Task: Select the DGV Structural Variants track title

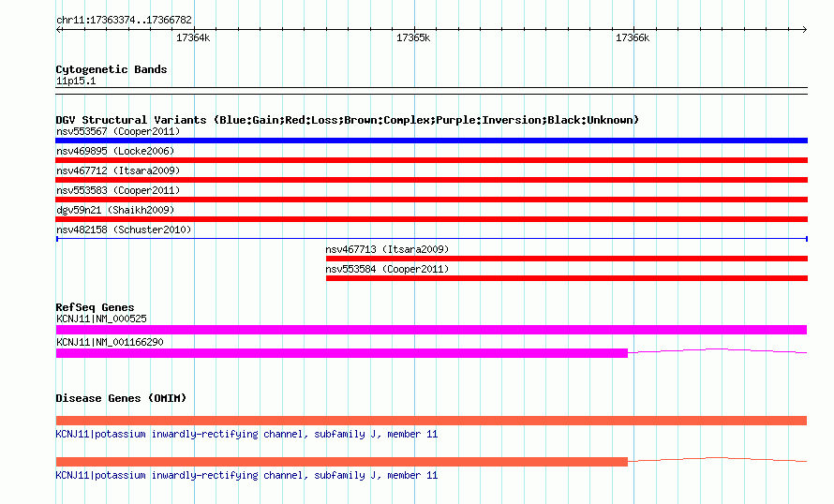Action: (x=348, y=120)
